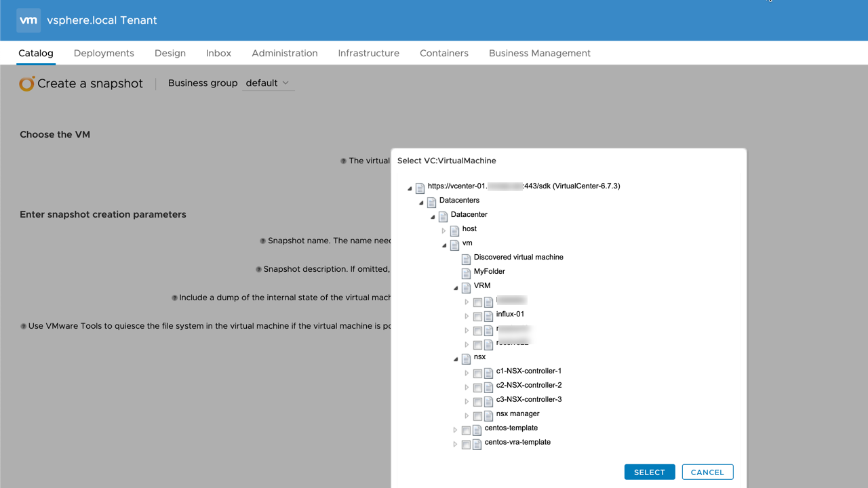The height and width of the screenshot is (488, 868).
Task: Click the c2-NSX-controller-2 VM icon
Action: click(488, 387)
